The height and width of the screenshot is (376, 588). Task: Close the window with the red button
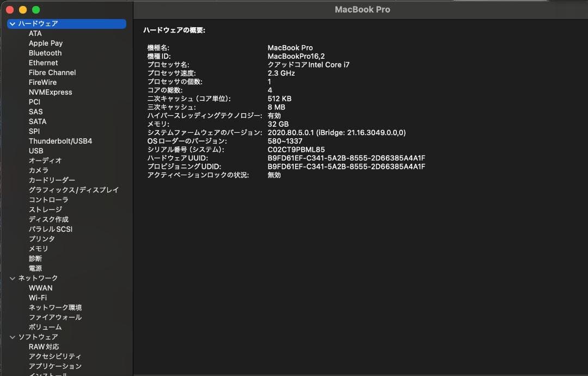pyautogui.click(x=10, y=10)
